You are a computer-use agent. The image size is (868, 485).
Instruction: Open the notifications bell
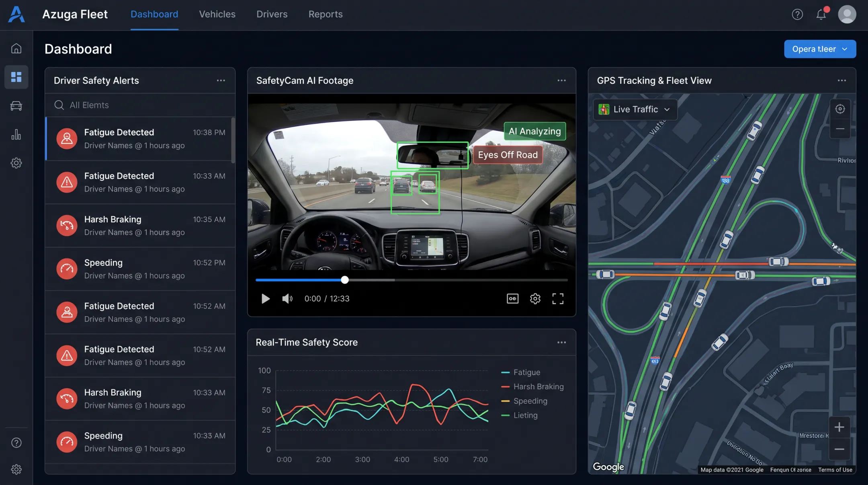point(821,14)
